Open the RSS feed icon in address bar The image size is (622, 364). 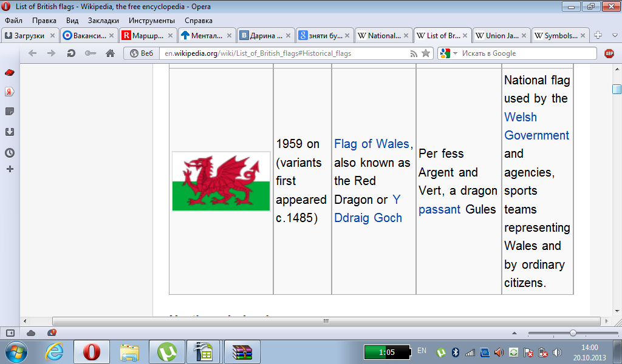[413, 53]
